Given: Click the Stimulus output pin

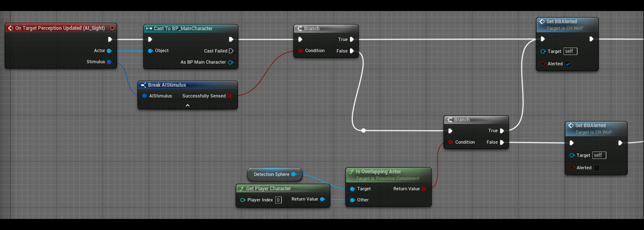Looking at the screenshot, I should (109, 62).
